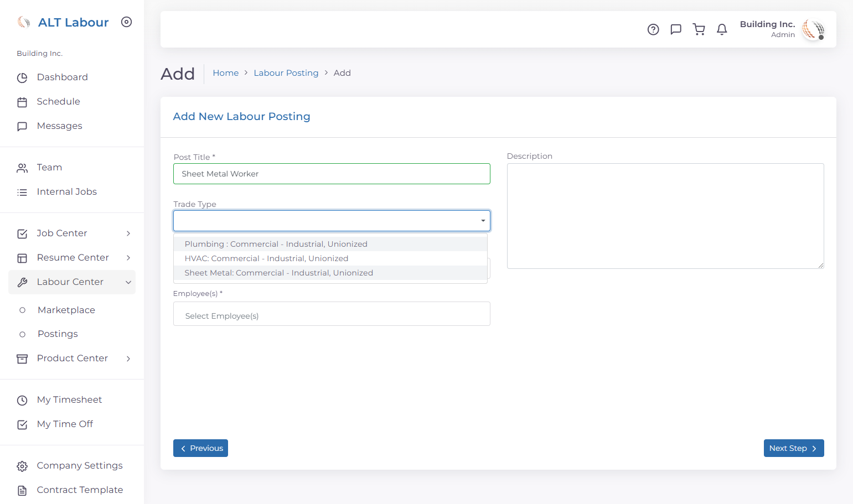Click the Contract Template document icon
Viewport: 853px width, 504px height.
(22, 491)
